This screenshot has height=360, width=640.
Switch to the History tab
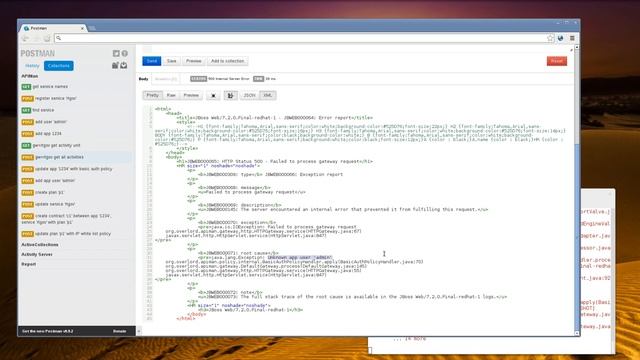point(32,66)
